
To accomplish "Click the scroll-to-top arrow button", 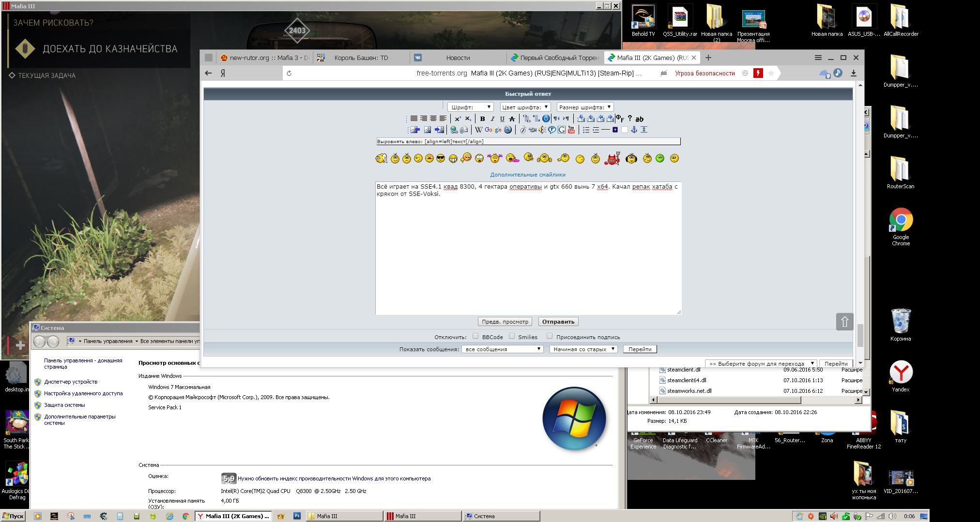I will (844, 322).
